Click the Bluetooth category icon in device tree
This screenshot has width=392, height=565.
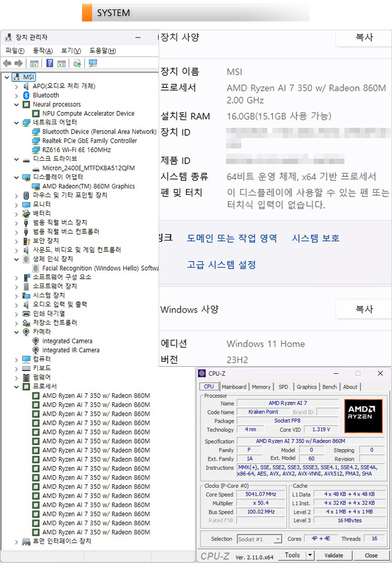[x=27, y=95]
